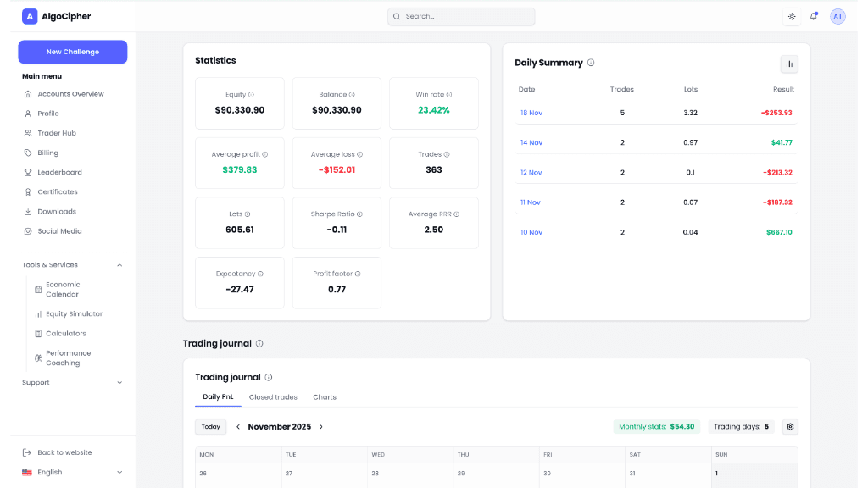Image resolution: width=868 pixels, height=488 pixels.
Task: Switch to the Closed trades tab
Action: click(x=273, y=397)
